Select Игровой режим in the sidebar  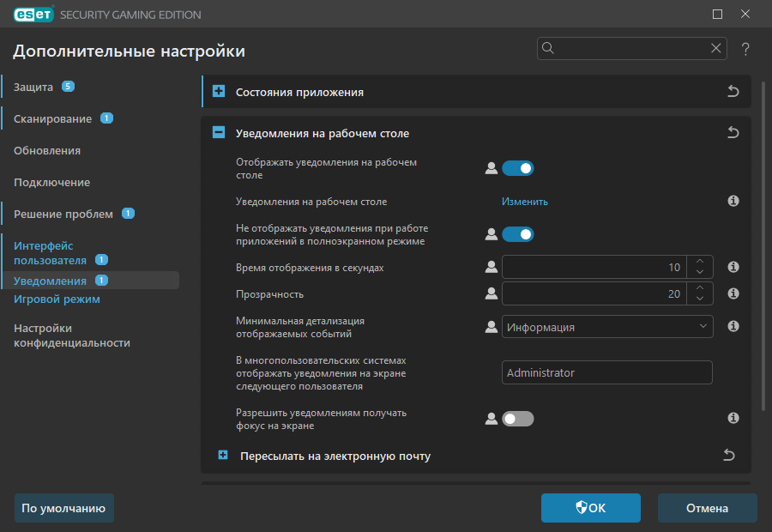pyautogui.click(x=57, y=299)
